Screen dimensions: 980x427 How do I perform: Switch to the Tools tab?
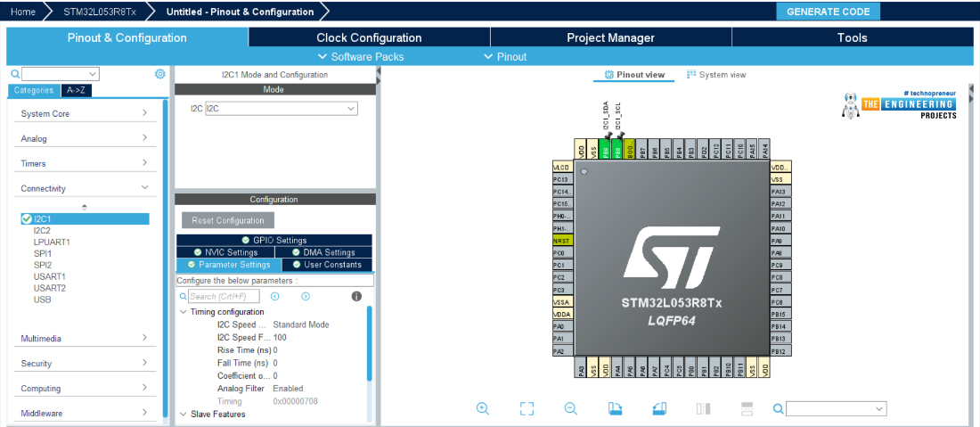853,37
